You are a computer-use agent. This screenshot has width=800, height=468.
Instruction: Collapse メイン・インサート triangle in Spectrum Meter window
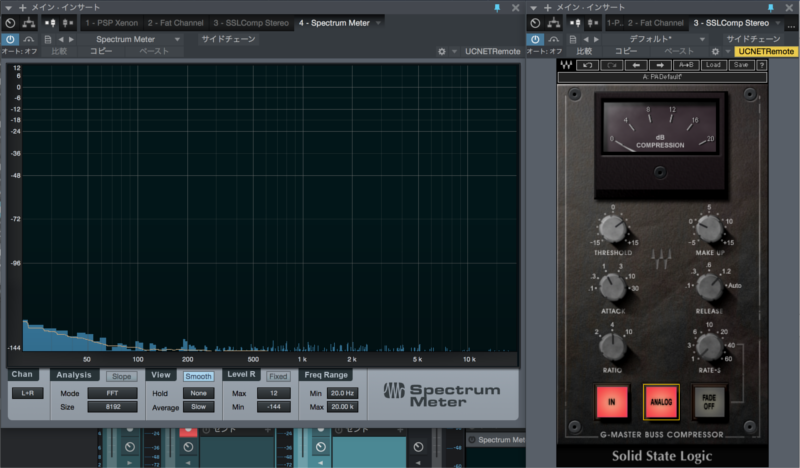point(8,8)
